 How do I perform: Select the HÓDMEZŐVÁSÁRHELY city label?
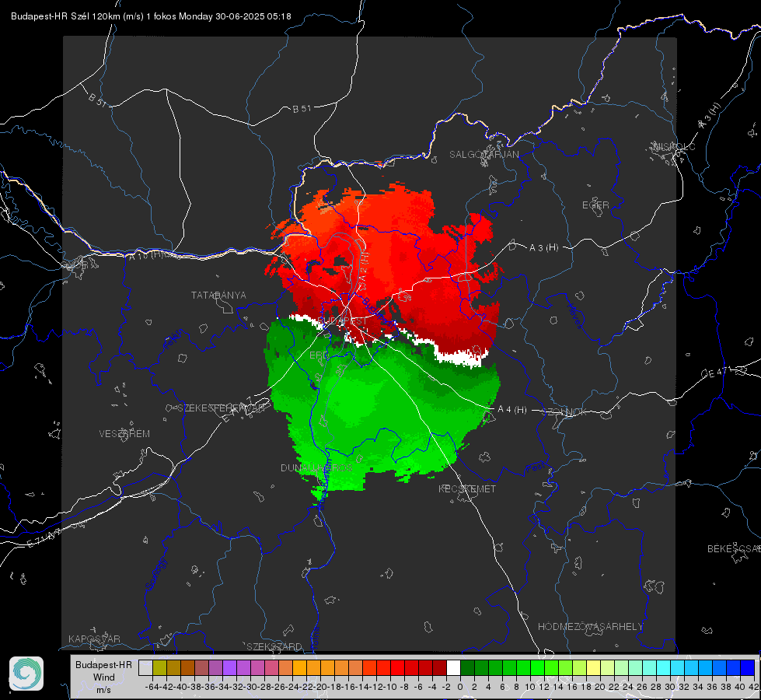tap(590, 627)
